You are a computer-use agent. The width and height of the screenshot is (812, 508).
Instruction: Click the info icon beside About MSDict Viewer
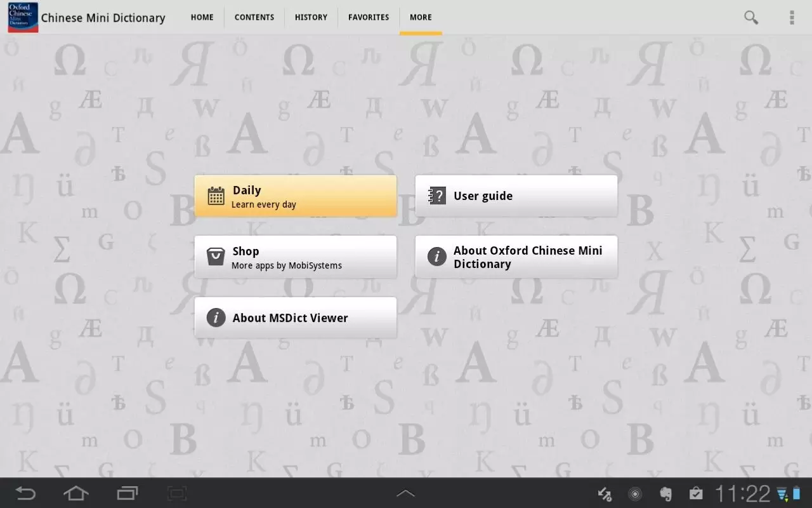click(216, 317)
